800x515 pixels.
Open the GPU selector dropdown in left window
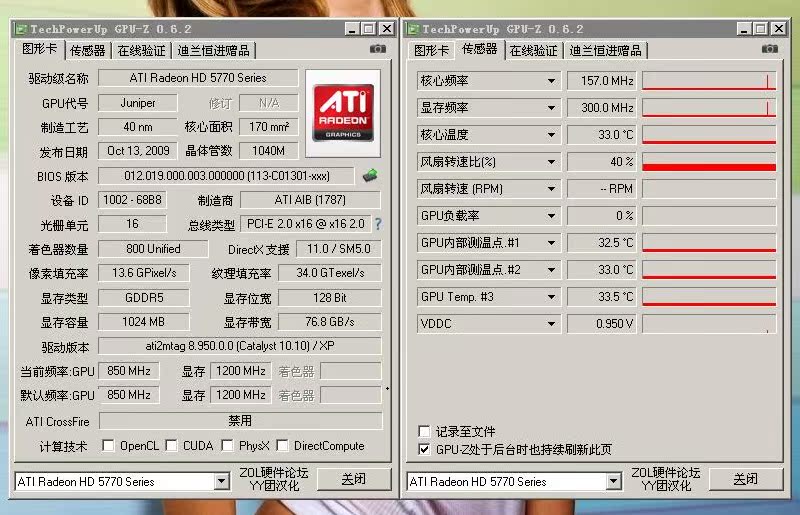click(222, 482)
